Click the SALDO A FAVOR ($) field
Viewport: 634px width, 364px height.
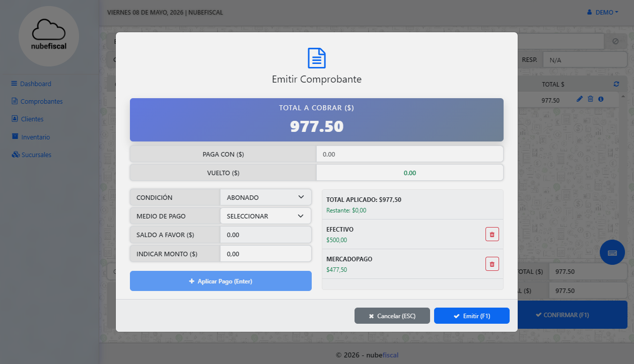click(266, 235)
